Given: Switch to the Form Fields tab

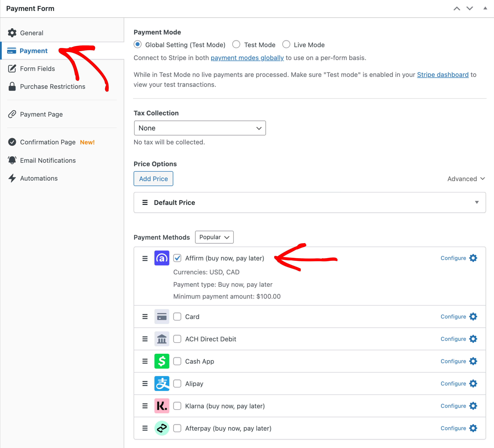Looking at the screenshot, I should (x=37, y=69).
